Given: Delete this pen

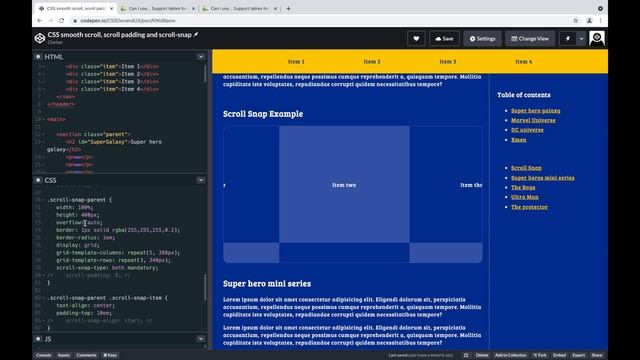Looking at the screenshot, I should coord(482,355).
